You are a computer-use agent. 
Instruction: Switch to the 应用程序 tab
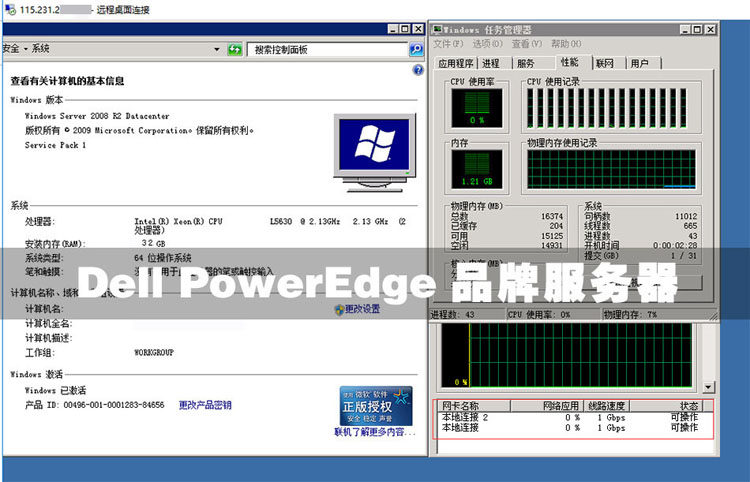456,64
